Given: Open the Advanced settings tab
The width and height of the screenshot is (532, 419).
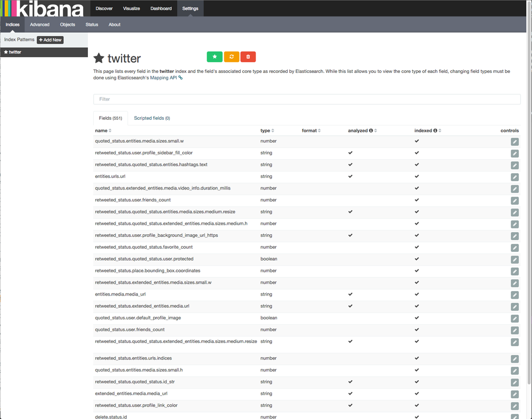Looking at the screenshot, I should [39, 24].
